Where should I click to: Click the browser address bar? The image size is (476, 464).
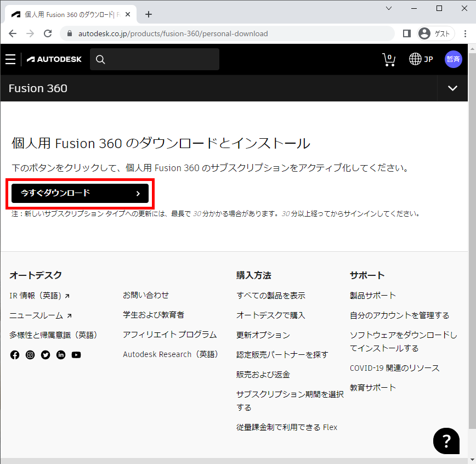pos(227,33)
